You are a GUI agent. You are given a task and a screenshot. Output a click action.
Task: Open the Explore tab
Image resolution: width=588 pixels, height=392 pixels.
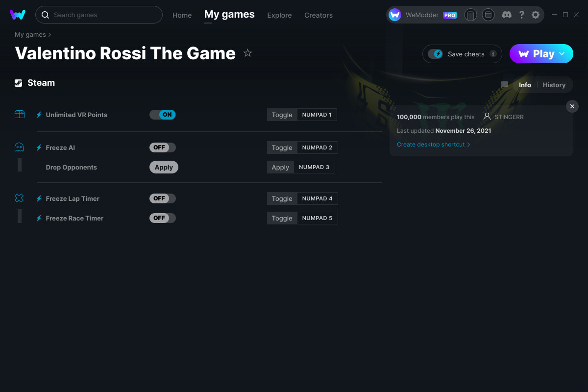coord(279,15)
